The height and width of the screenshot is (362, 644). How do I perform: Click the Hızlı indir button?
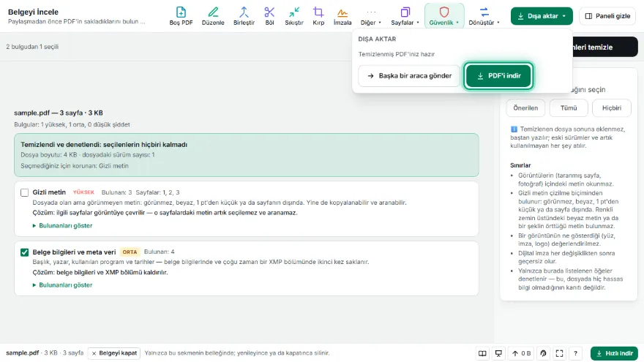tap(614, 353)
